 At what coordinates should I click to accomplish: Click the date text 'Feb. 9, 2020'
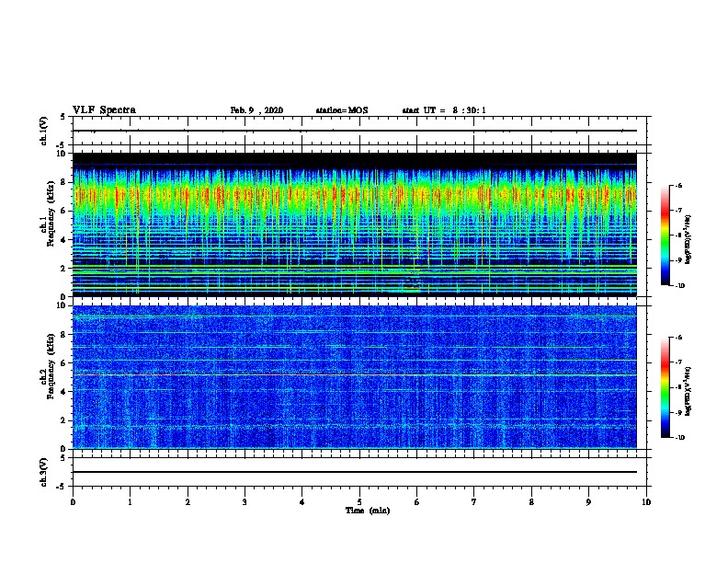256,110
